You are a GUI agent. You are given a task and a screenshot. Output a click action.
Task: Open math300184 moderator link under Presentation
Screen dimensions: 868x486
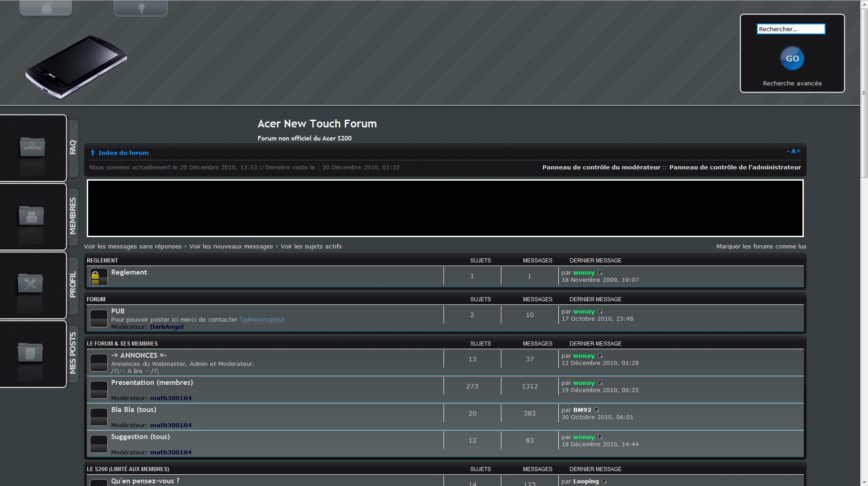[x=171, y=398]
